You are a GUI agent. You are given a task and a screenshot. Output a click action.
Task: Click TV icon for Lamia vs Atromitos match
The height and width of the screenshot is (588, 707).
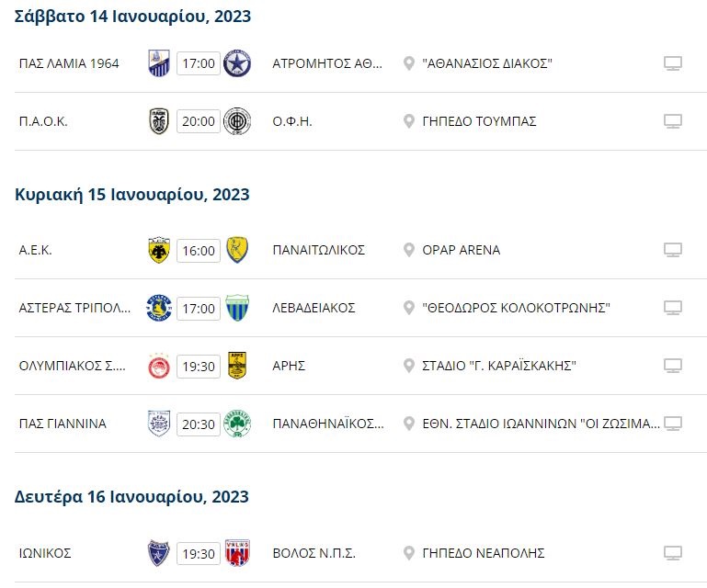673,63
